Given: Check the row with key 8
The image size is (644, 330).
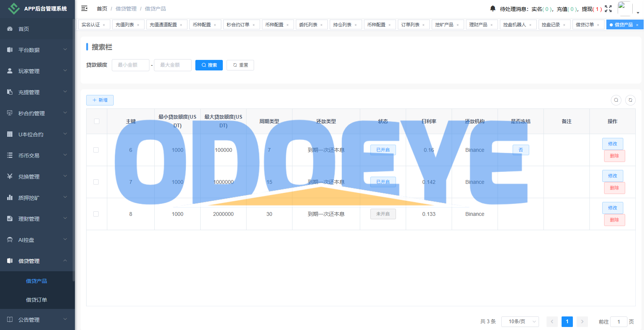Looking at the screenshot, I should click(96, 214).
